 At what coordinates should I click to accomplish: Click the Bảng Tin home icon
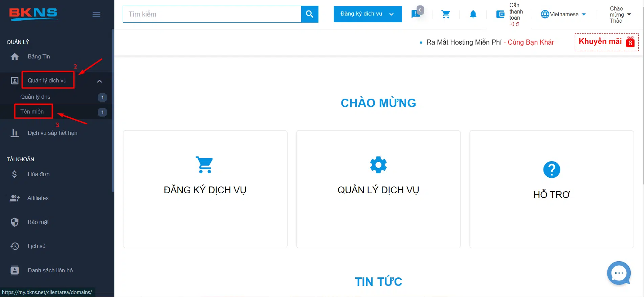click(x=15, y=56)
